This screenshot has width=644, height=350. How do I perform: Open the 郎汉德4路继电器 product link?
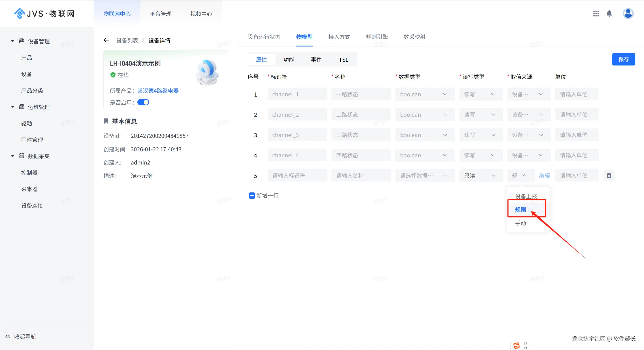tap(158, 91)
